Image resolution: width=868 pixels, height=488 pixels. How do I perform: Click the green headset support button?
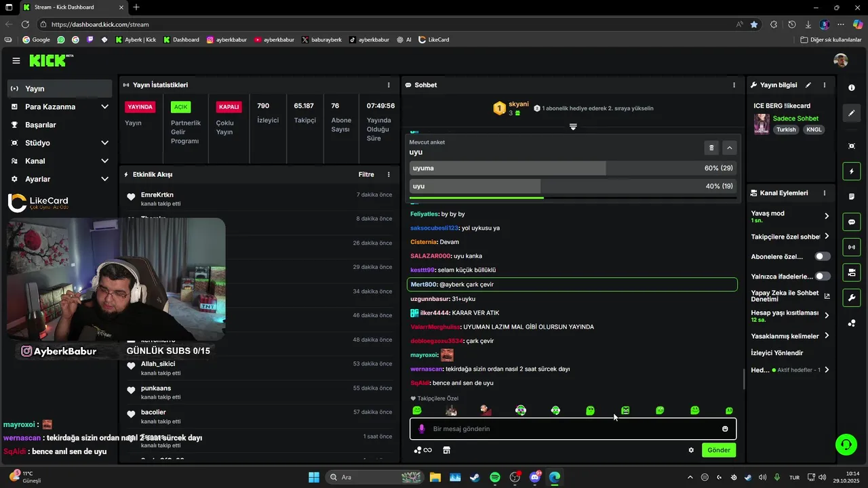[x=846, y=445]
